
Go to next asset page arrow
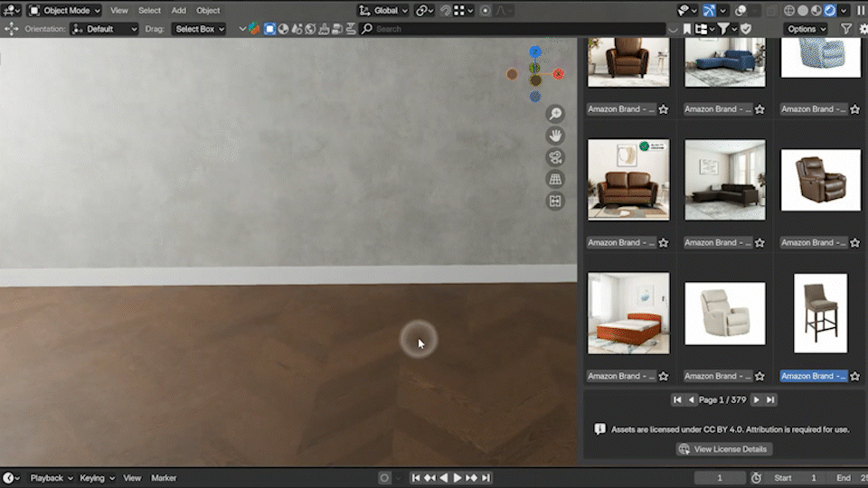coord(756,399)
